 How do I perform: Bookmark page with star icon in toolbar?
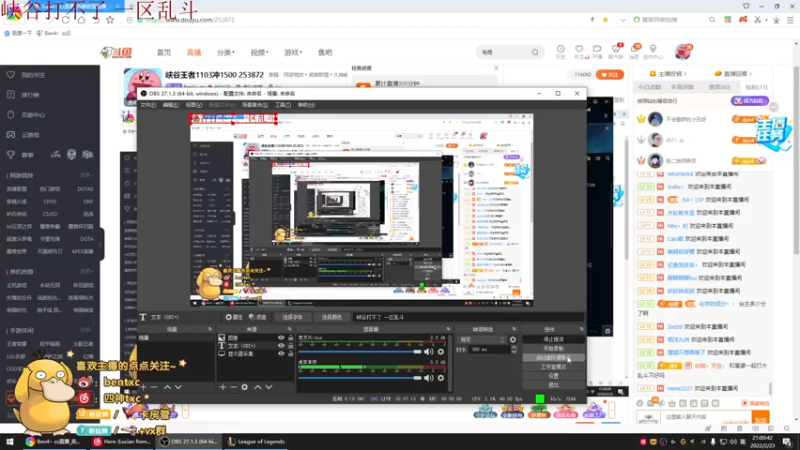click(110, 20)
